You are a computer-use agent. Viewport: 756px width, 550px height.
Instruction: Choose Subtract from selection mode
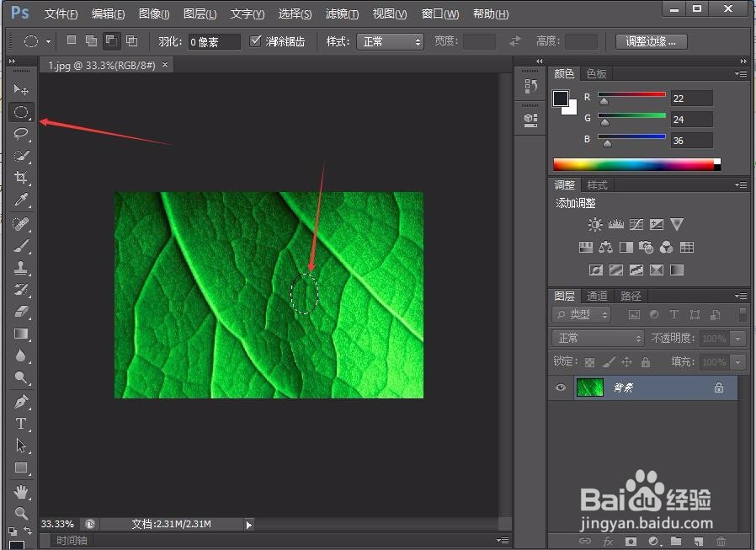111,40
